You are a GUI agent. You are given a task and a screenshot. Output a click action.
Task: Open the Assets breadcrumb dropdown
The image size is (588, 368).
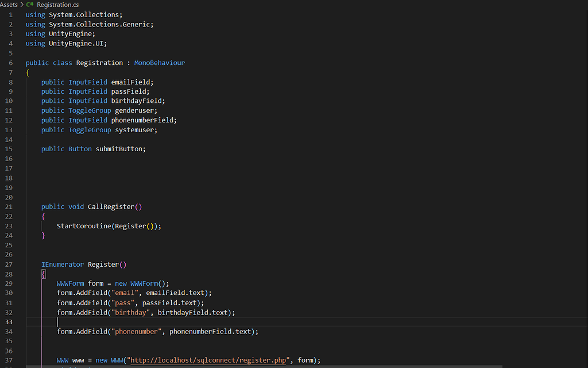8,5
